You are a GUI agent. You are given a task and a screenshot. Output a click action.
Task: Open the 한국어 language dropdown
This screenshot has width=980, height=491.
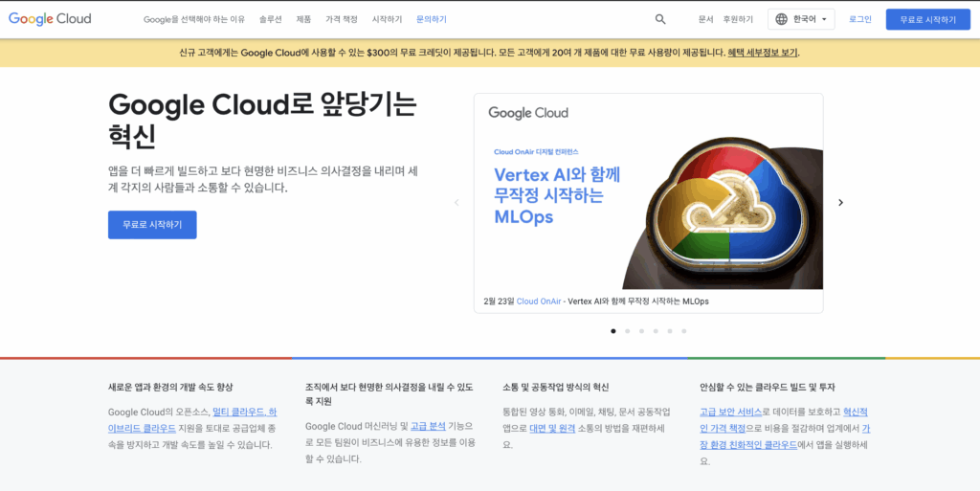point(801,19)
